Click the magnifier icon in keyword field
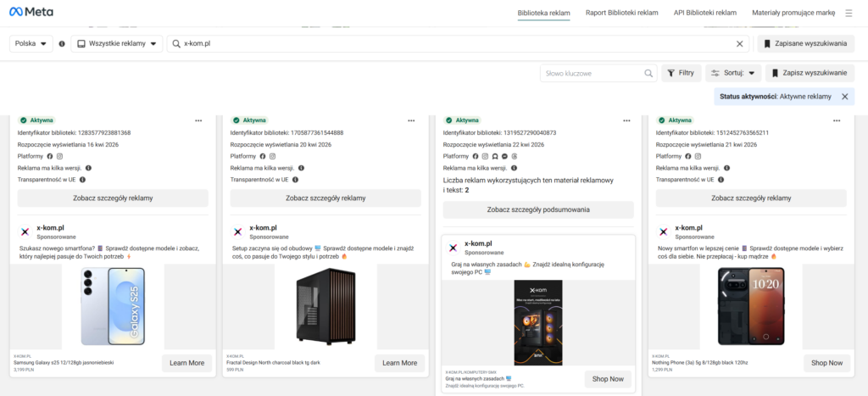868x396 pixels. click(648, 73)
